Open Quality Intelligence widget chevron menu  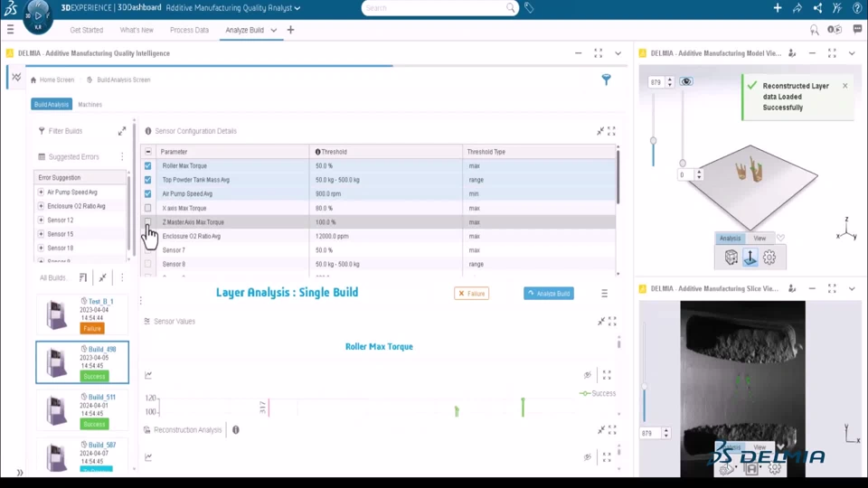618,53
